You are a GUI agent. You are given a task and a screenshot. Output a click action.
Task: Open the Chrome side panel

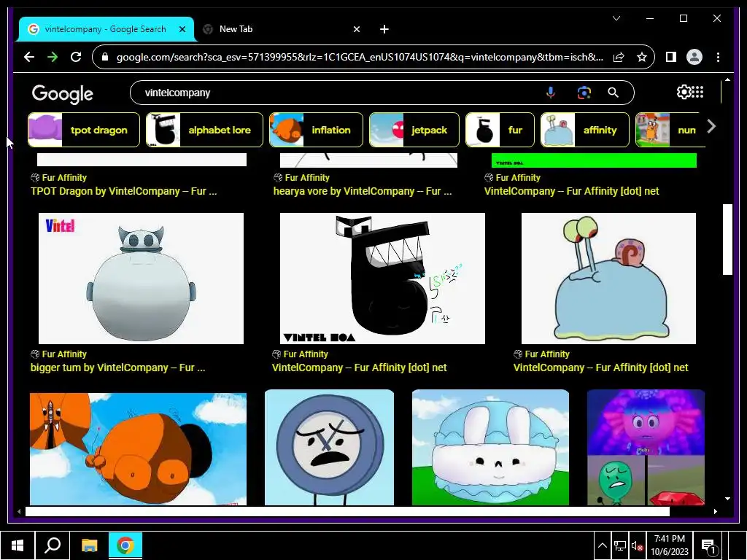[671, 57]
